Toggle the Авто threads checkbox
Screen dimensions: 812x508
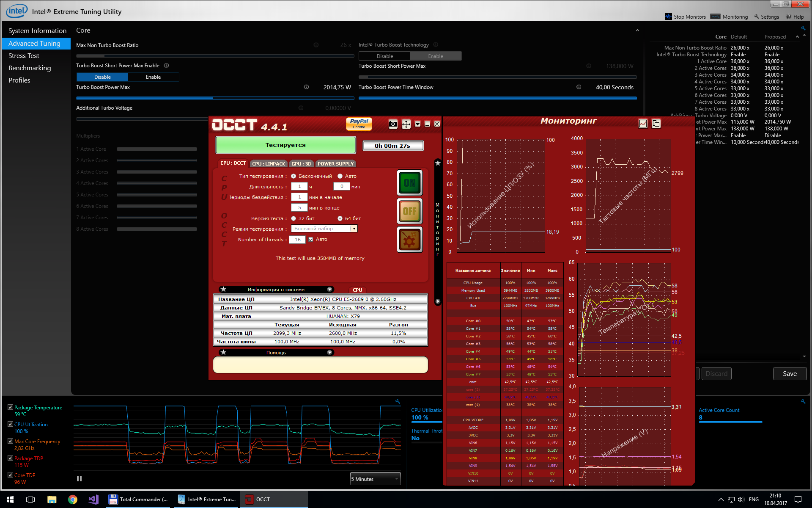(311, 240)
